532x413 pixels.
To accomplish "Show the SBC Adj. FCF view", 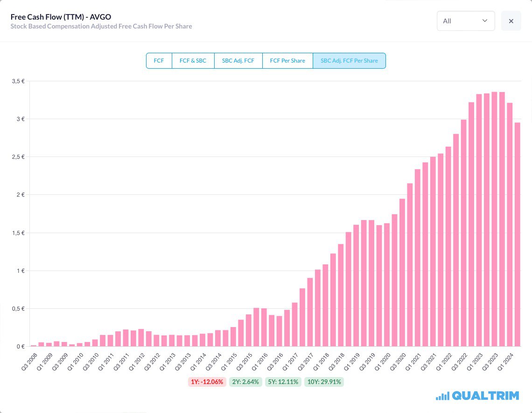I will pos(238,61).
